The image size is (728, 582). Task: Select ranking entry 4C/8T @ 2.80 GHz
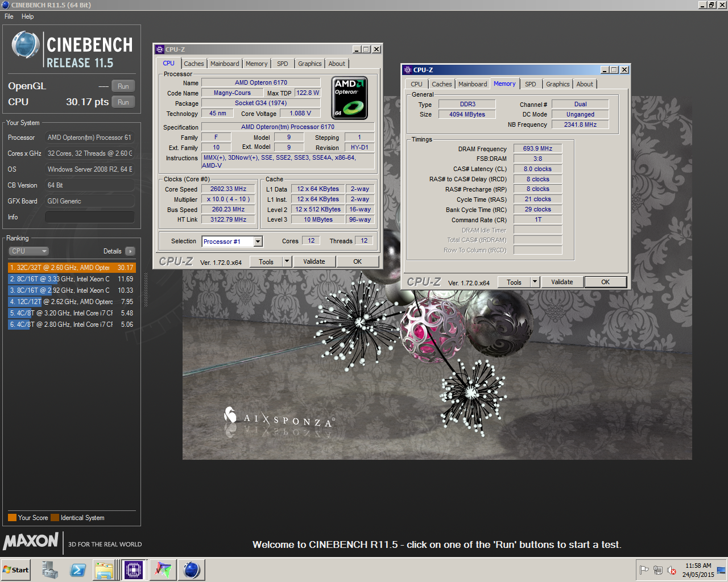(72, 325)
